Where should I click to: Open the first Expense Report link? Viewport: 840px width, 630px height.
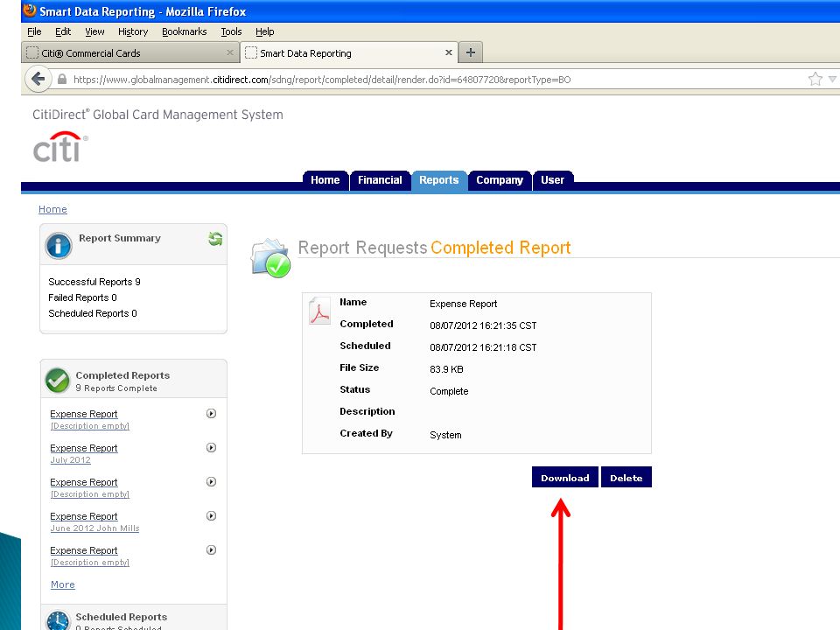click(84, 414)
